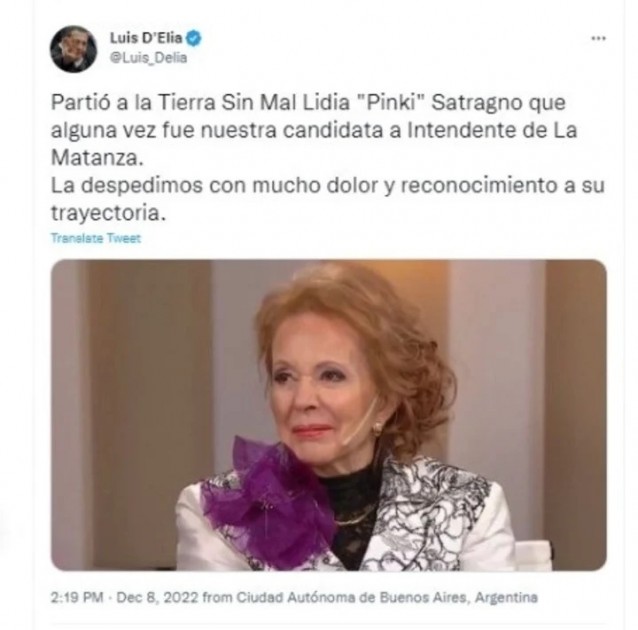Screen dimensions: 638x630
Task: Click the word "trayectoria." ending the tweet
Action: coord(109,213)
